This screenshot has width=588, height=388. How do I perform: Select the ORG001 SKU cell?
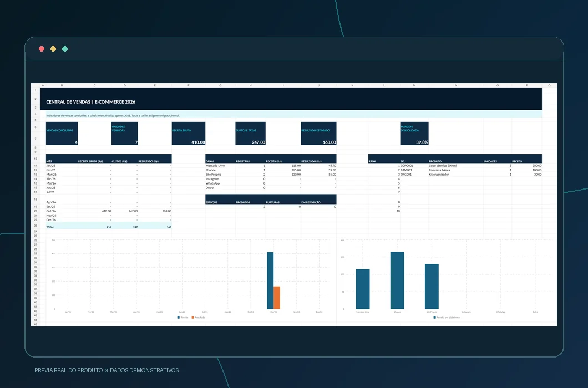point(406,174)
